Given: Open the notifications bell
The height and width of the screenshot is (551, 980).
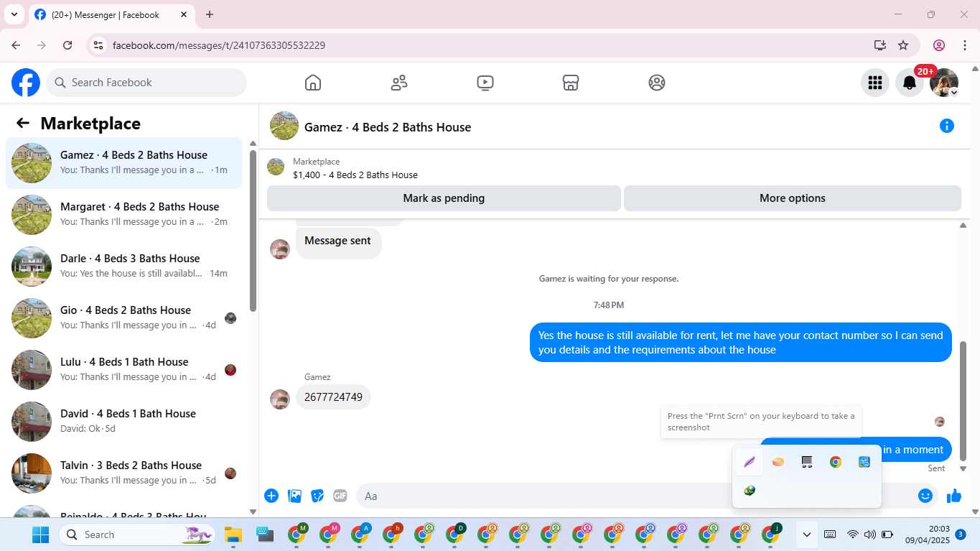Looking at the screenshot, I should 910,83.
